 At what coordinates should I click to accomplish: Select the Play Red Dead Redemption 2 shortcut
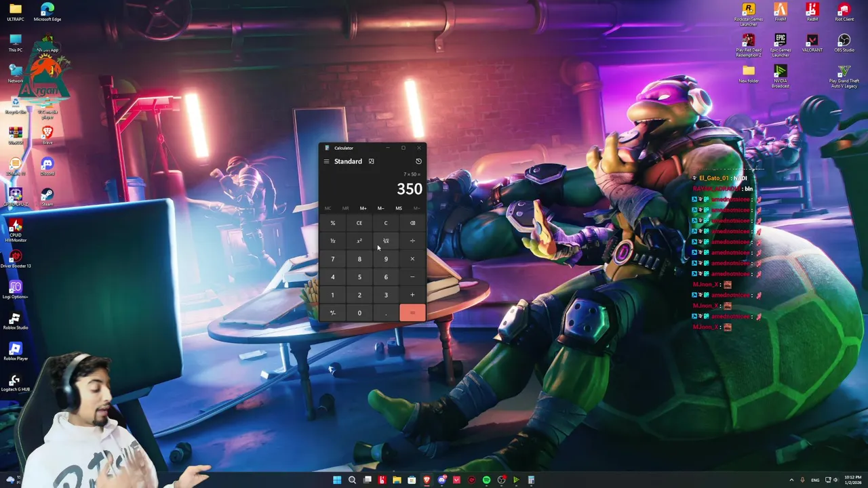click(x=748, y=45)
